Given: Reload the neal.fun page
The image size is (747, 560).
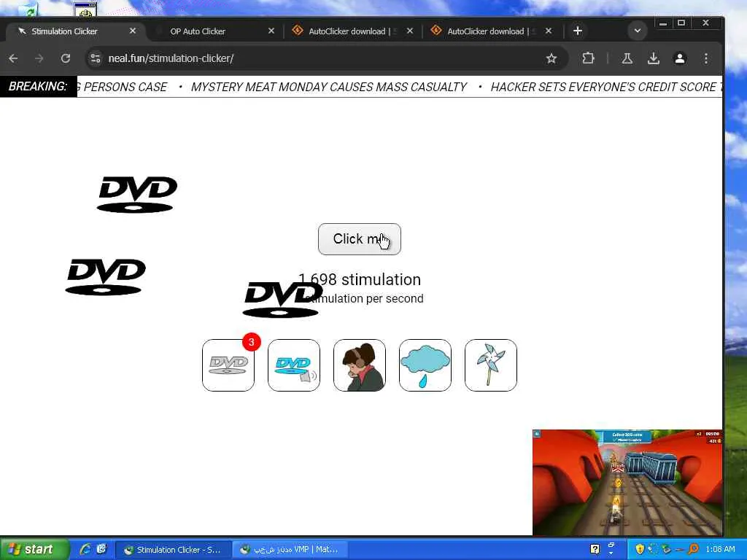Looking at the screenshot, I should point(65,58).
